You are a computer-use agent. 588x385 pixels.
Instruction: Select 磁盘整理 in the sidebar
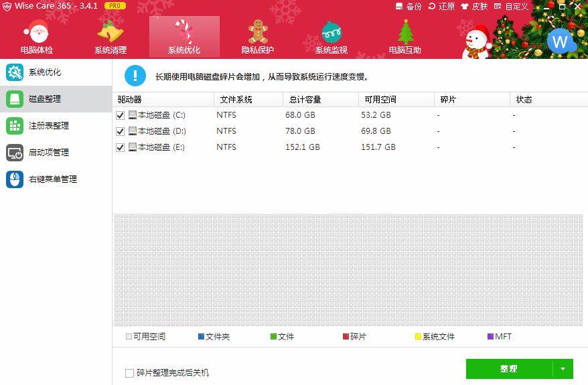point(44,99)
